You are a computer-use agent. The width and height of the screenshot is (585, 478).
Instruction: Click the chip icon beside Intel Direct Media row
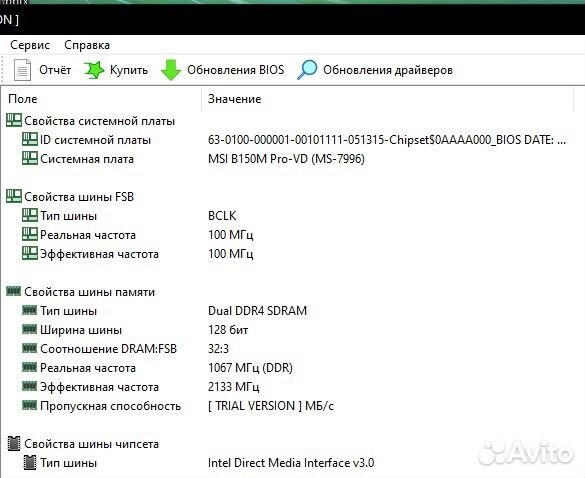30,462
